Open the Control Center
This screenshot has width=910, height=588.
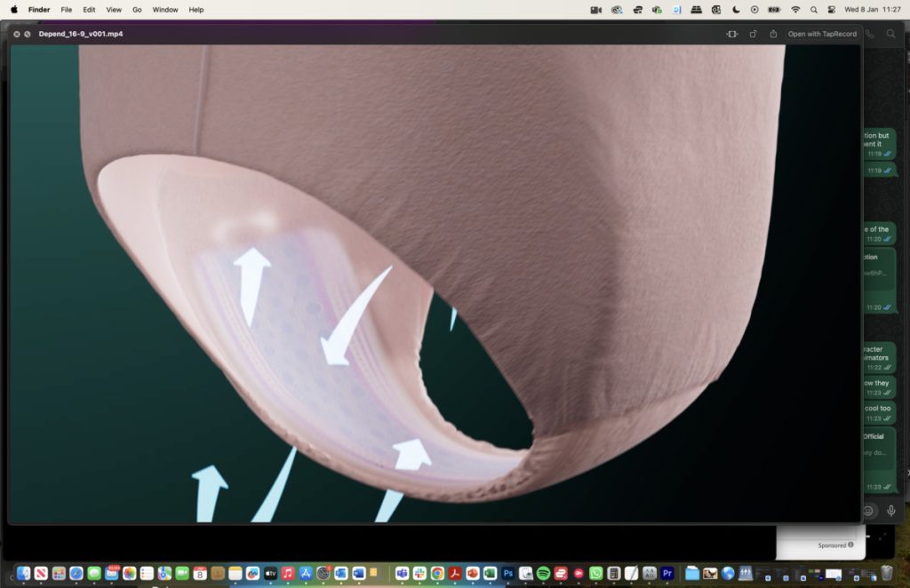tap(832, 10)
